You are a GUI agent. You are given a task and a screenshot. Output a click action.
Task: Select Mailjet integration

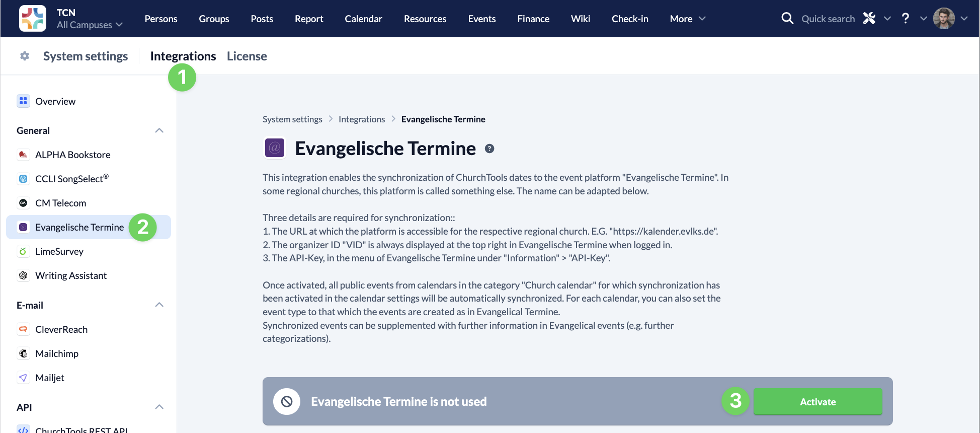[89, 378]
